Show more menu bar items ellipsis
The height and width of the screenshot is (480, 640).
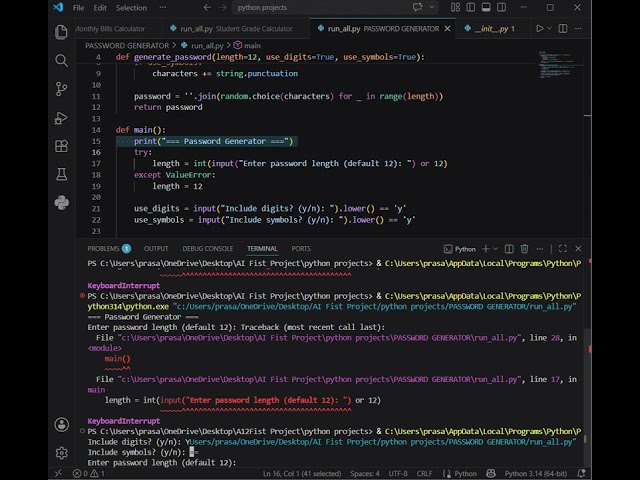click(163, 7)
